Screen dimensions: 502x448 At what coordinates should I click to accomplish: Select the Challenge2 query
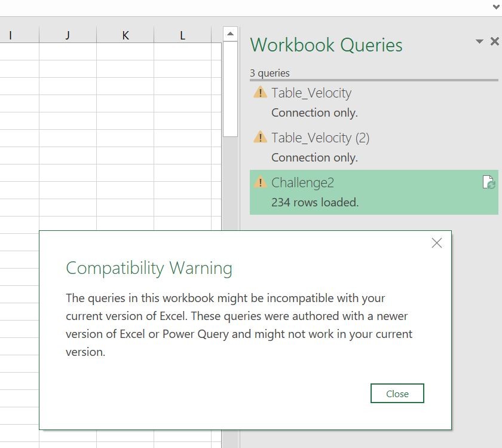pos(374,192)
